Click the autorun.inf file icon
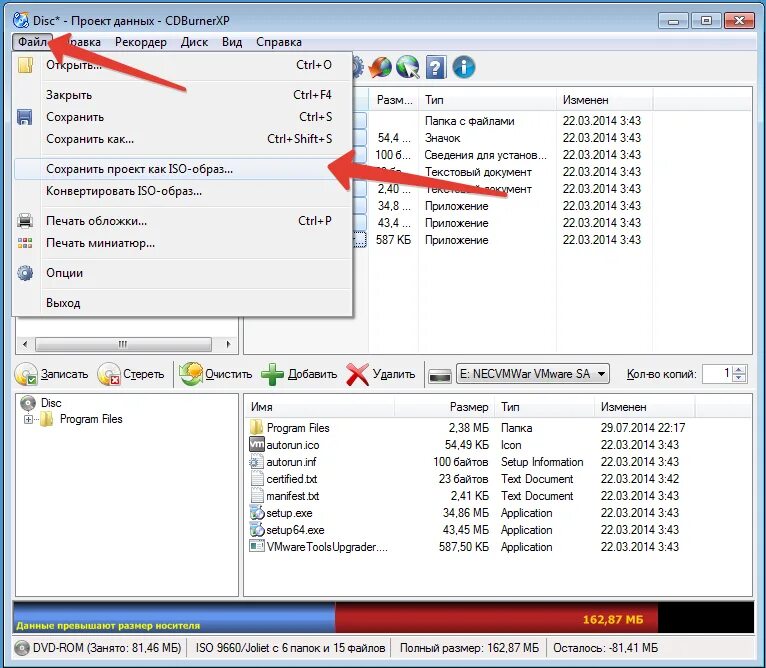Image resolution: width=766 pixels, height=668 pixels. [256, 462]
